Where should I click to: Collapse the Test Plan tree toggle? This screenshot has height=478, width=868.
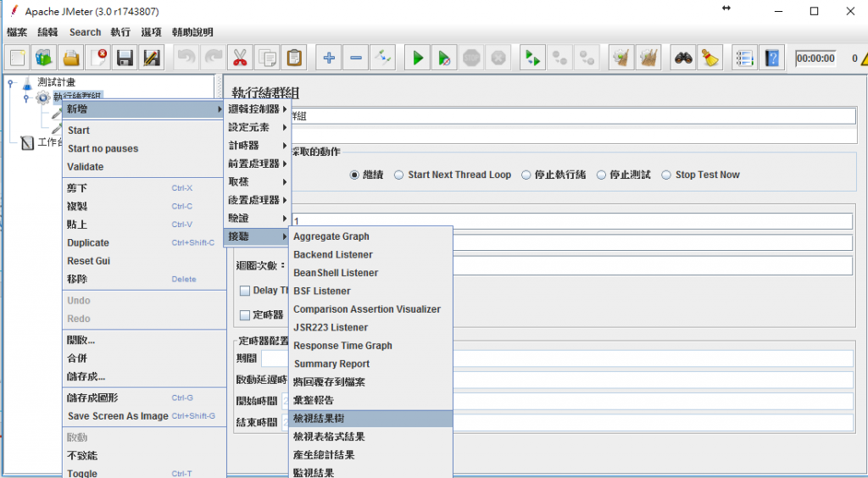(12, 83)
